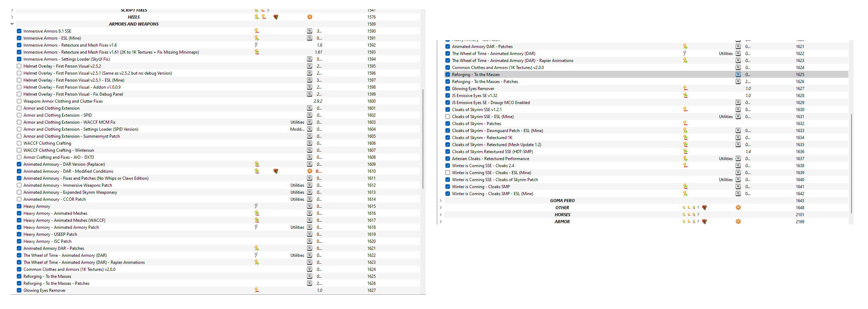868x309 pixels.
Task: Expand the HORSES separator
Action: pyautogui.click(x=441, y=215)
